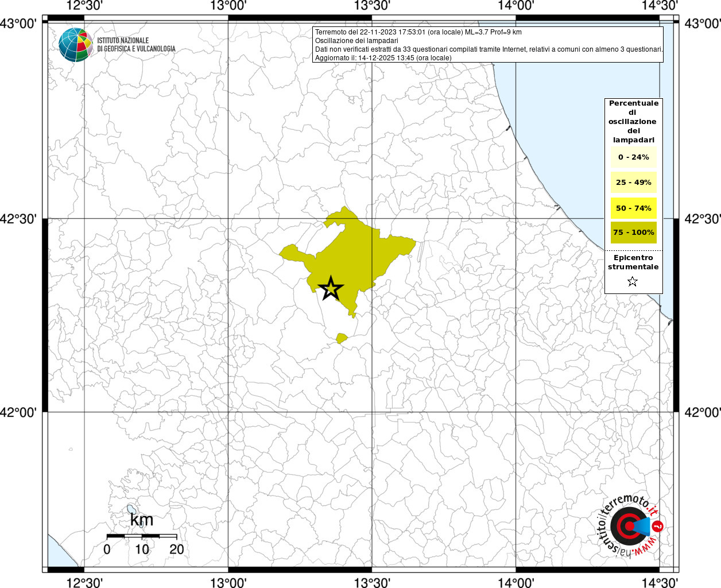
Task: Click the '10' label on the scale bar
Action: point(142,550)
